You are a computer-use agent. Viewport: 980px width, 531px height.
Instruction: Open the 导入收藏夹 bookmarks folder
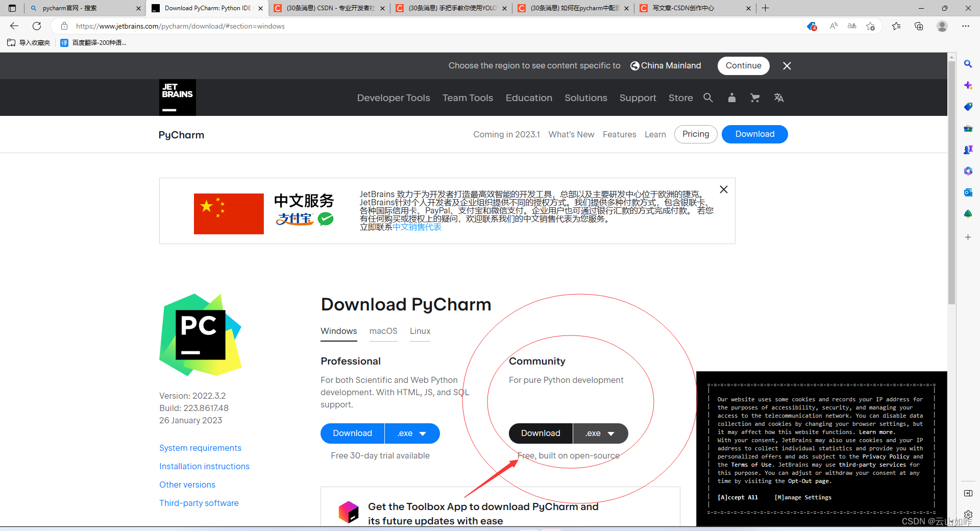coord(29,43)
